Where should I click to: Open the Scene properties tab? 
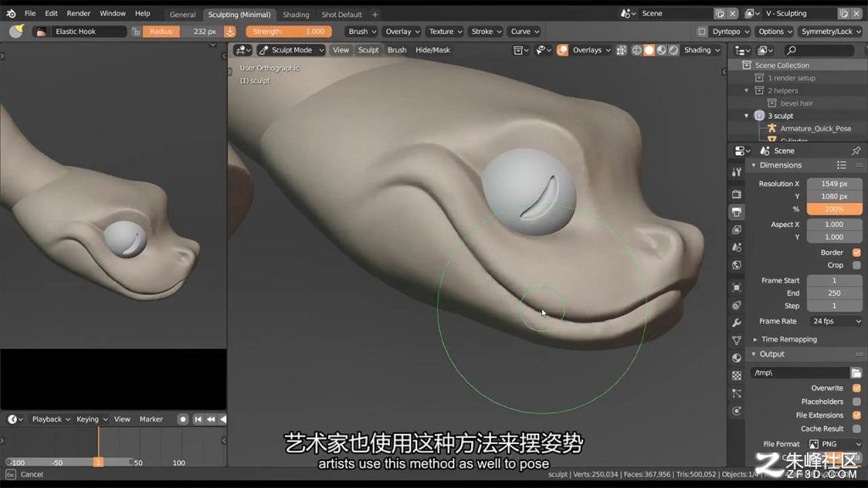tap(737, 247)
